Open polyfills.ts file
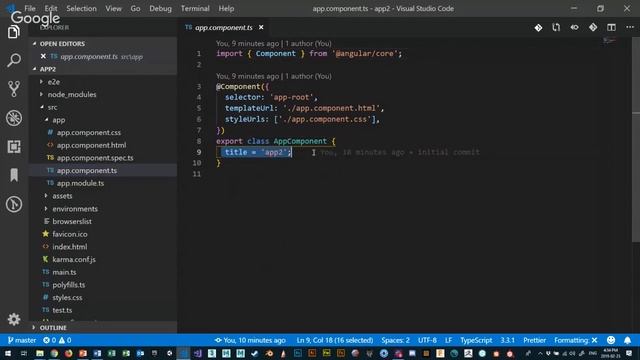The width and height of the screenshot is (640, 360). (69, 284)
